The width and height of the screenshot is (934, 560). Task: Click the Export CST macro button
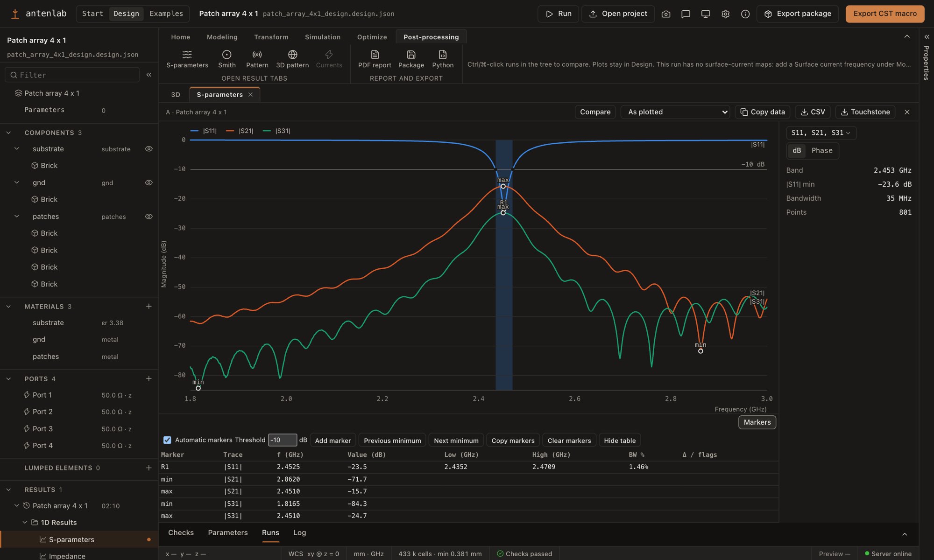pyautogui.click(x=885, y=14)
